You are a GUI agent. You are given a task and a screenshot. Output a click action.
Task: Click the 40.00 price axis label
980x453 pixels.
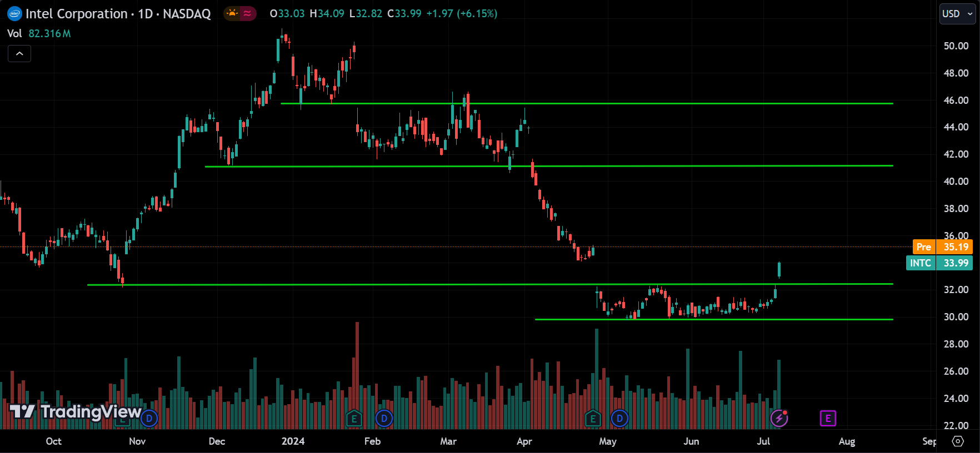956,182
